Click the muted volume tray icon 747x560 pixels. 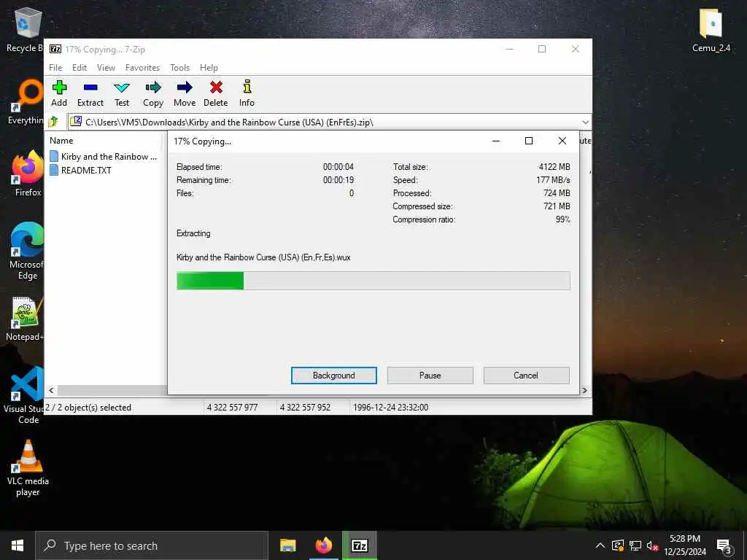652,545
